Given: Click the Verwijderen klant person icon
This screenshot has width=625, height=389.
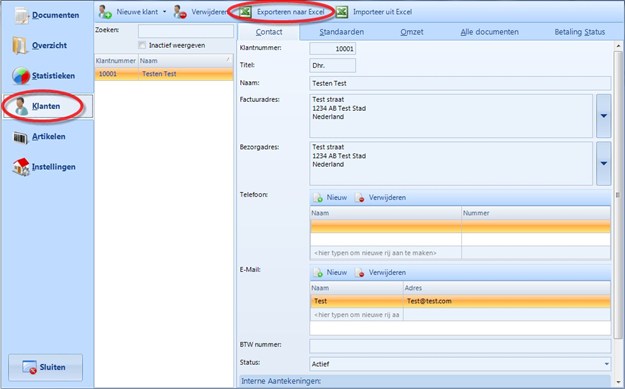Looking at the screenshot, I should (x=180, y=12).
